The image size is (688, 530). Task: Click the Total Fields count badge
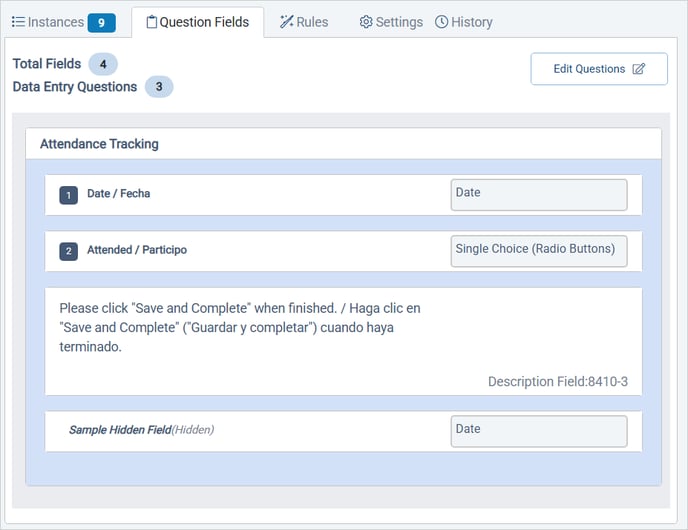103,64
